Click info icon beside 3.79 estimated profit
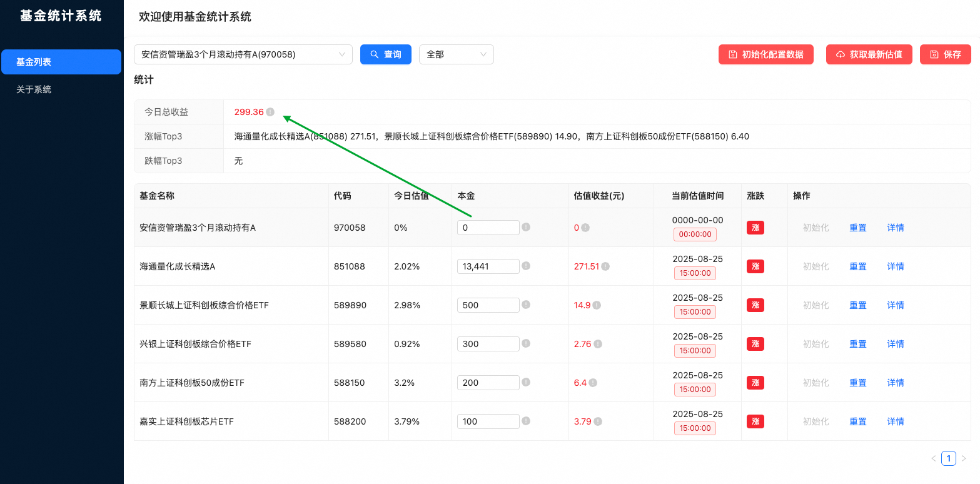This screenshot has height=484, width=980. 598,421
